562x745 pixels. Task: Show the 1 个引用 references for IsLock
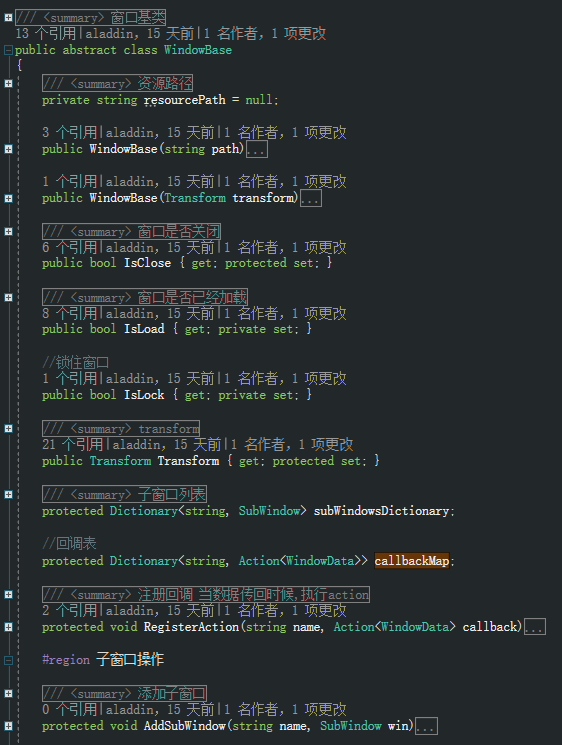(69, 379)
